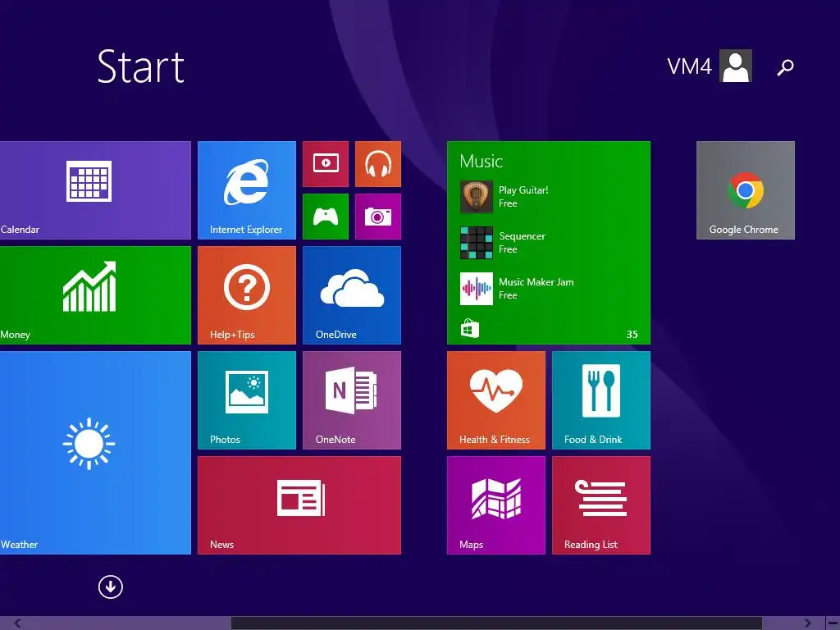Open the Video app small tile
Image resolution: width=840 pixels, height=630 pixels.
point(325,164)
